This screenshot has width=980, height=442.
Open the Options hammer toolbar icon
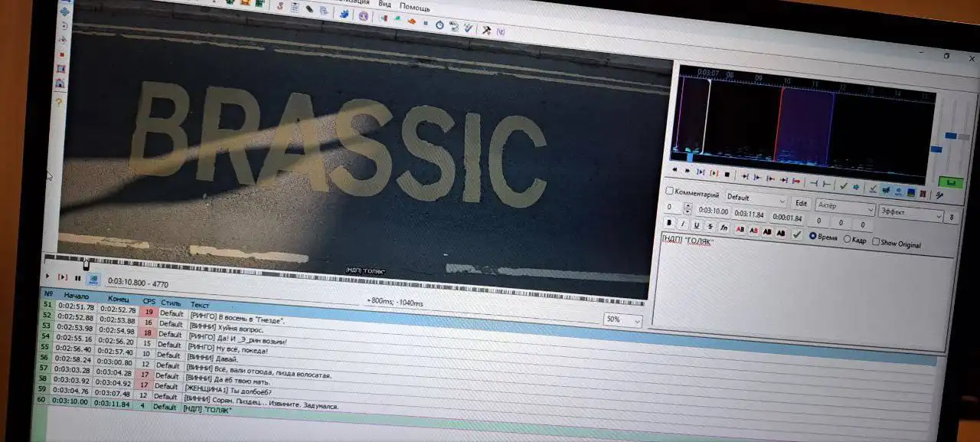coord(486,30)
